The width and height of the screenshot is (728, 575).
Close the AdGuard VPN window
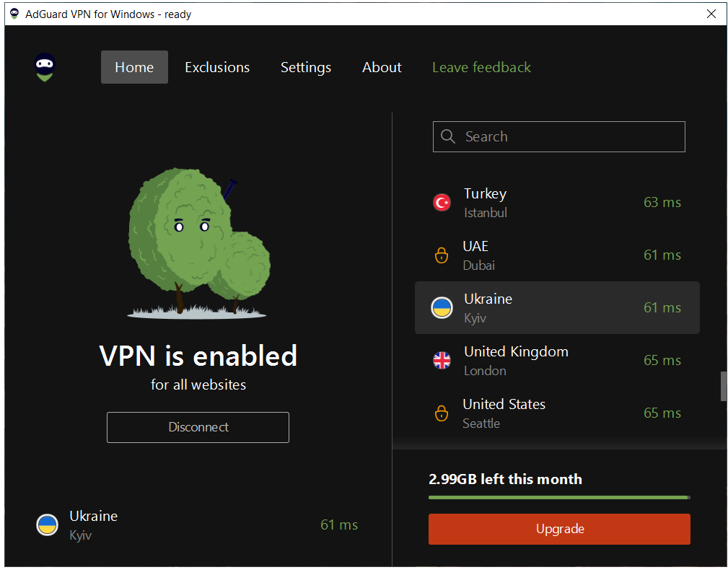[x=711, y=14]
